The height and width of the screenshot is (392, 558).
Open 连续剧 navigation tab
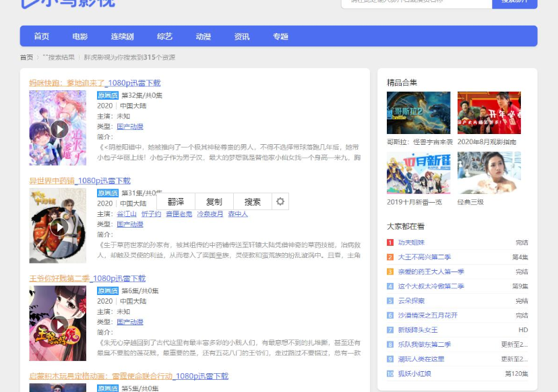tap(122, 36)
